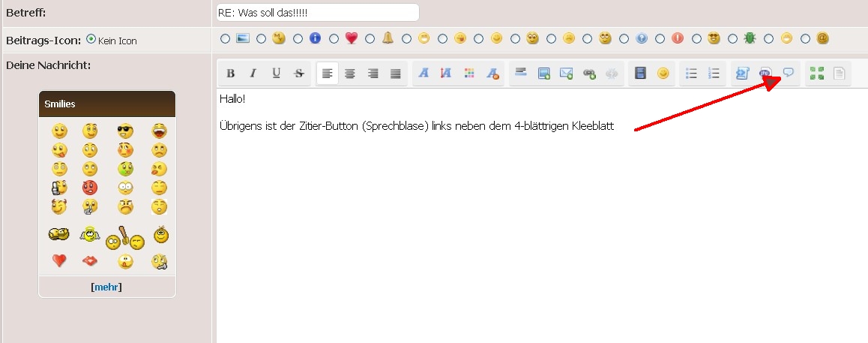
Task: Open the "mehr" smilies link
Action: tap(106, 287)
